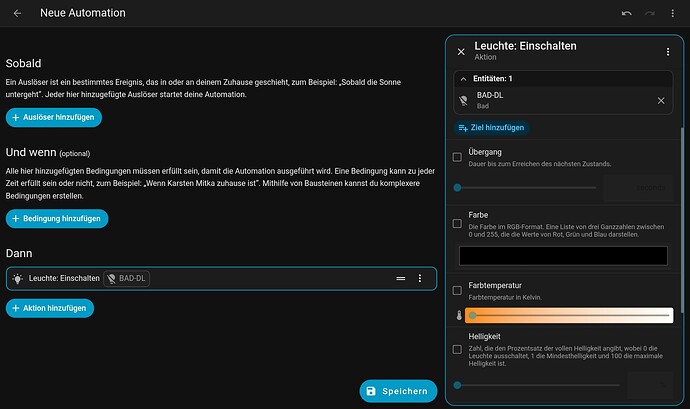690x409 pixels.
Task: Click the Neue Automation title
Action: 83,13
